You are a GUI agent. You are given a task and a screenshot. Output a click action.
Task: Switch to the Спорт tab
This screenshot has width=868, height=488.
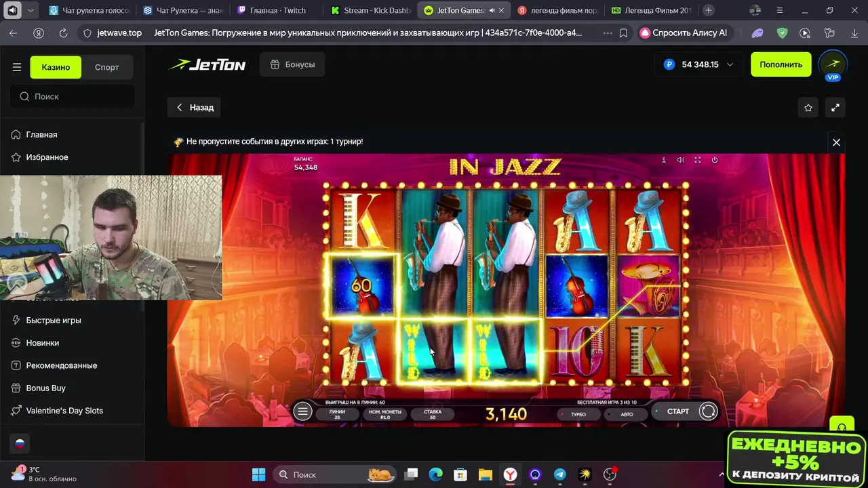(106, 67)
